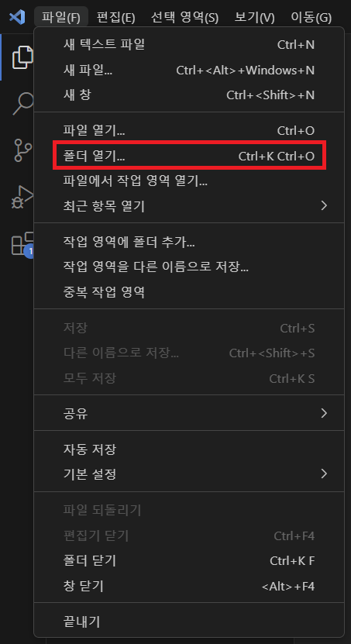This screenshot has height=644, width=351.
Task: Open the Search magnifier icon in the sidebar
Action: 22,104
